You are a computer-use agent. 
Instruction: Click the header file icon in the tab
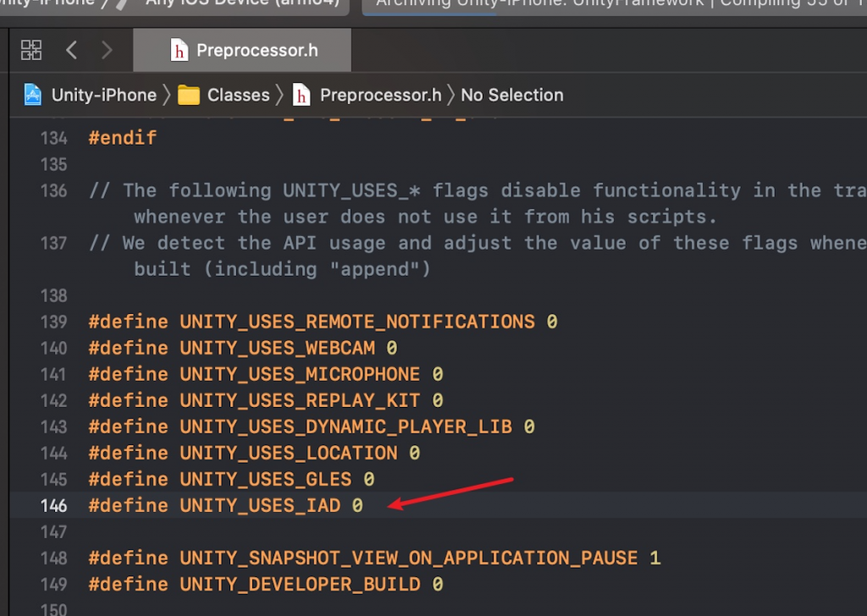pyautogui.click(x=179, y=50)
